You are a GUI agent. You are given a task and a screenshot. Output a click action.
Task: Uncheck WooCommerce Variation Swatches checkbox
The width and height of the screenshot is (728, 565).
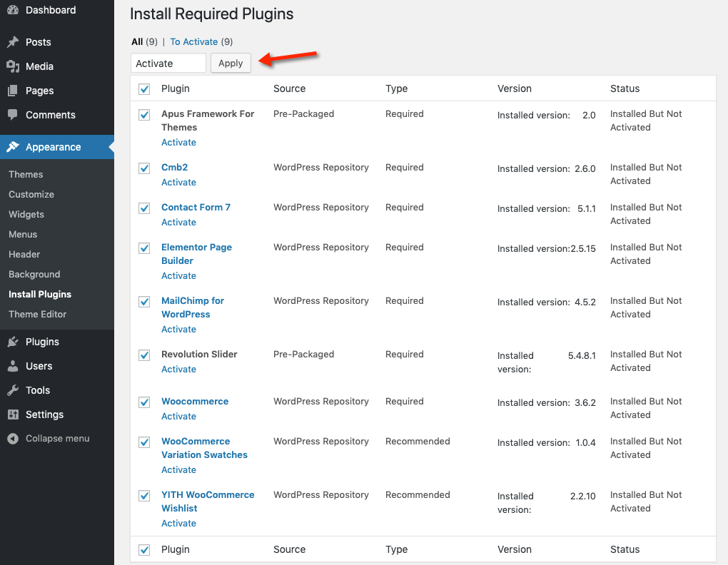(144, 442)
